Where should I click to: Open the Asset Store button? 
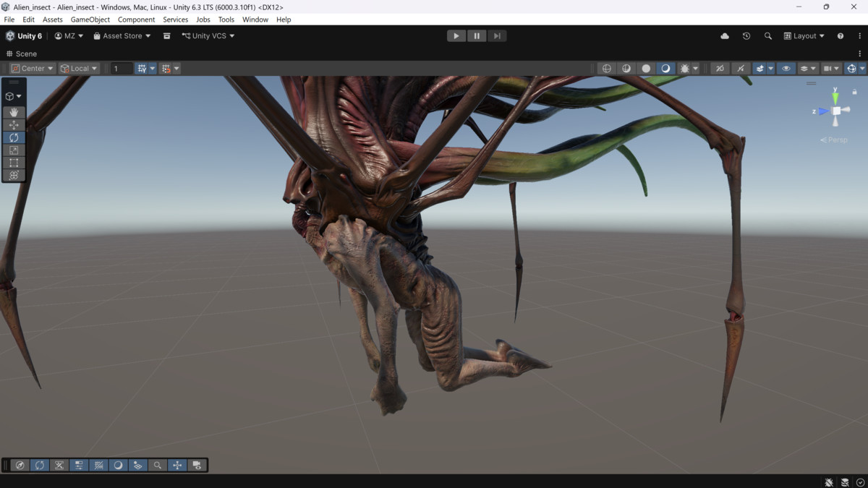[122, 36]
